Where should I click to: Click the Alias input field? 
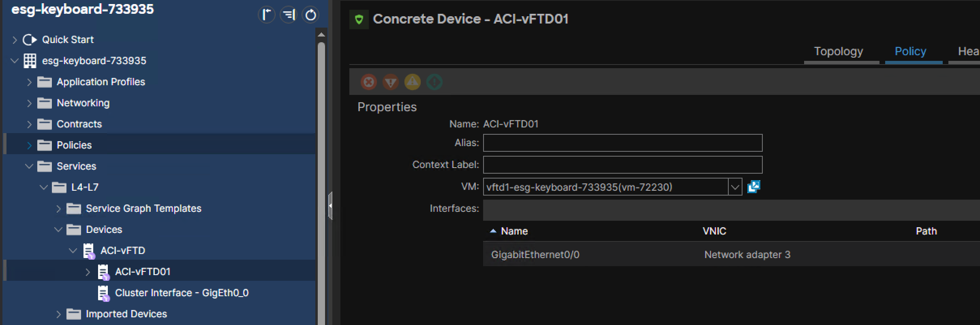(x=623, y=143)
